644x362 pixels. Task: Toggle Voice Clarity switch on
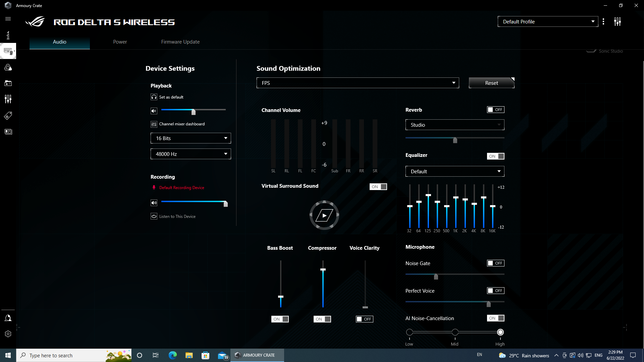pos(365,319)
